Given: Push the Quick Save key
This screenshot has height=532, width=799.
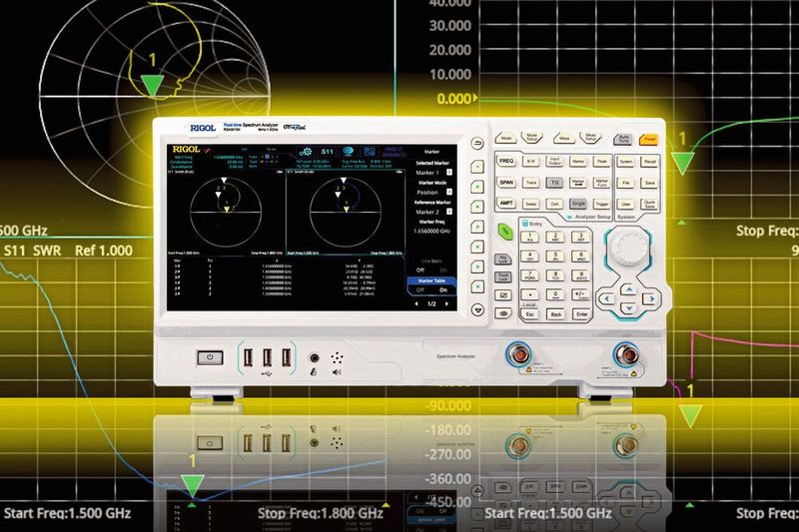Looking at the screenshot, I should click(x=649, y=205).
